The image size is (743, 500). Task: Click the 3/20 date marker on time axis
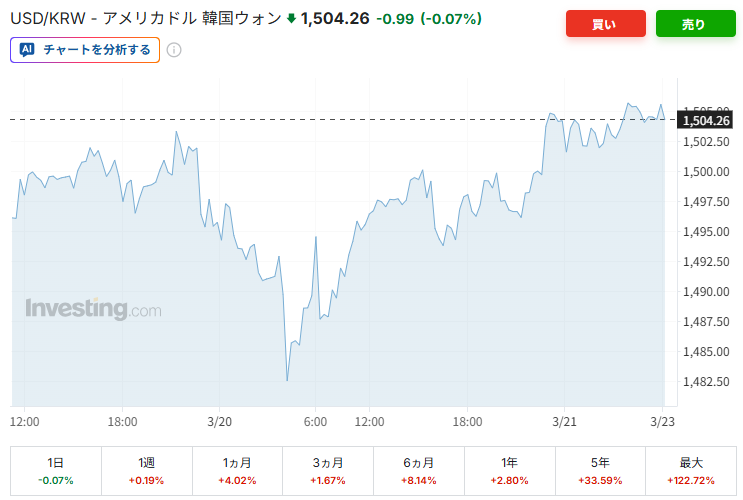coord(220,422)
